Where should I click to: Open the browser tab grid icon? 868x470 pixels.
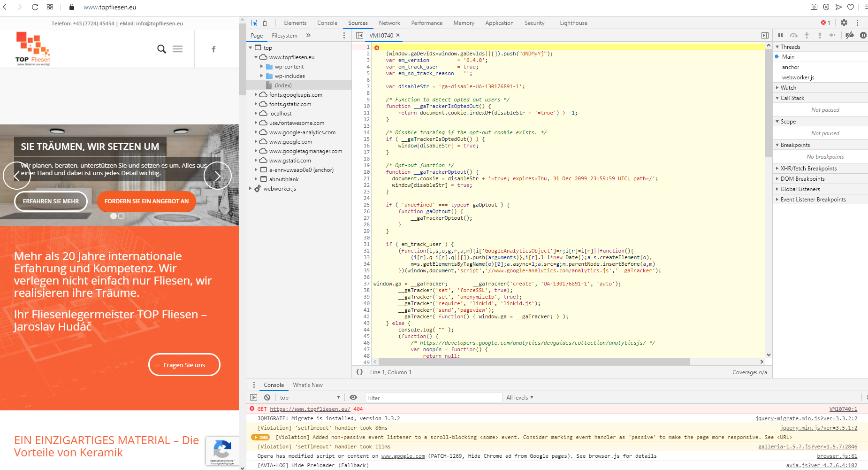pos(50,7)
